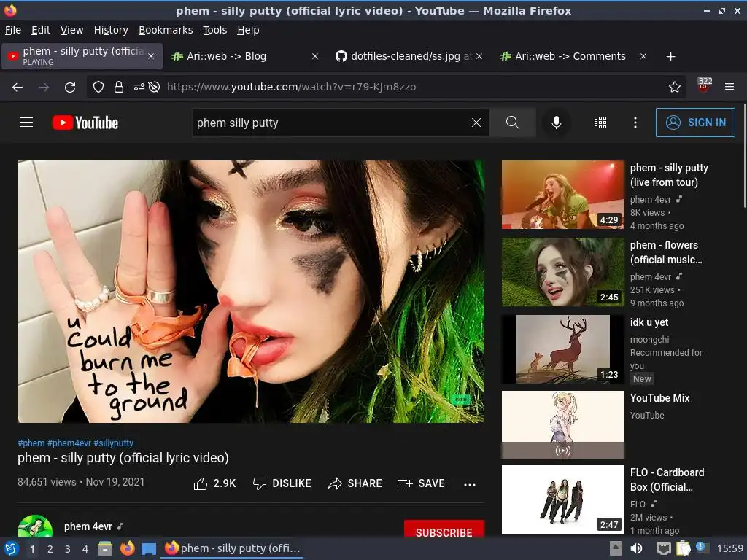Click the page vertical scrollbar

(744, 156)
